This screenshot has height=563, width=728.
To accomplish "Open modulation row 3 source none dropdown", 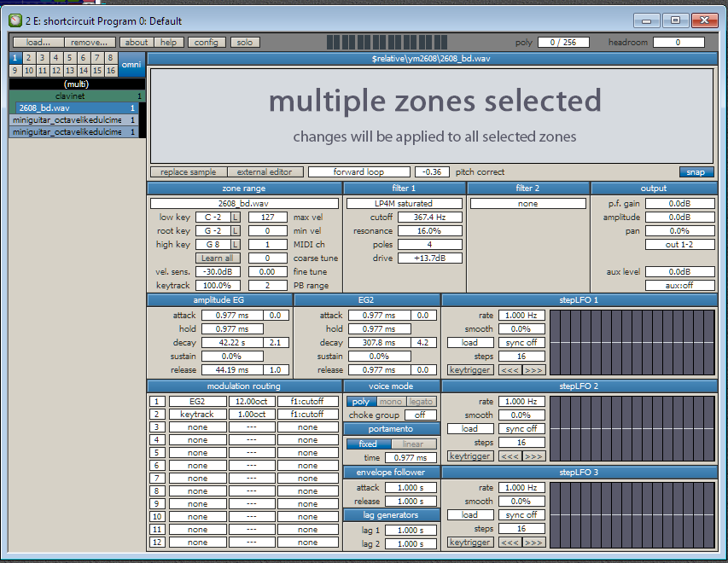I will (197, 427).
